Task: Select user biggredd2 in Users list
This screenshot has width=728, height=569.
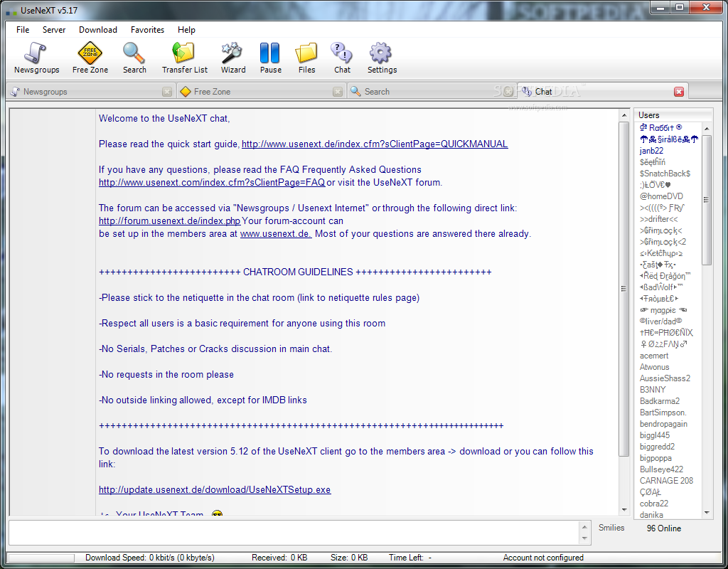Action: (657, 447)
